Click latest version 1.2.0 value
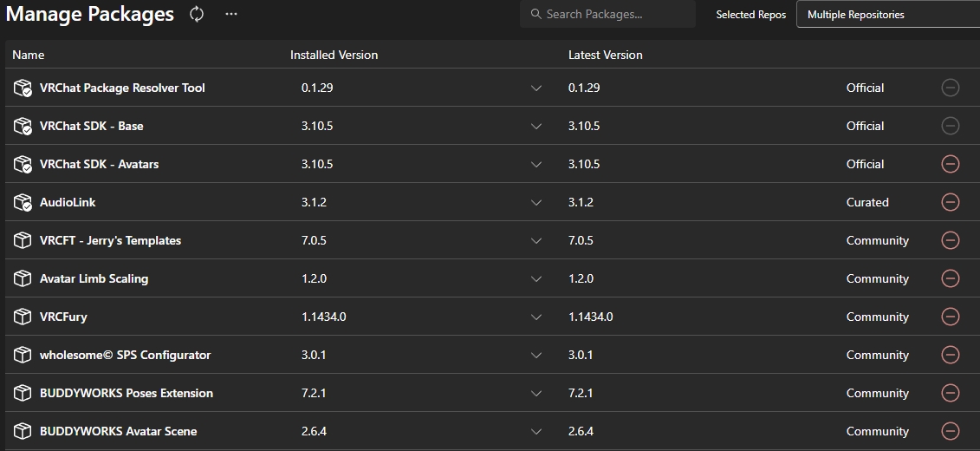Viewport: 980px width, 451px height. pos(581,279)
